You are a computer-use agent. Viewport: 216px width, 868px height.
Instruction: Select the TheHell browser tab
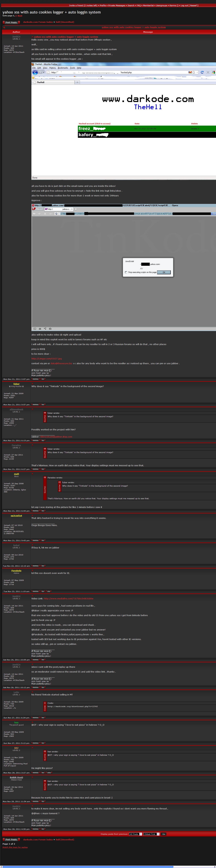click(x=40, y=82)
